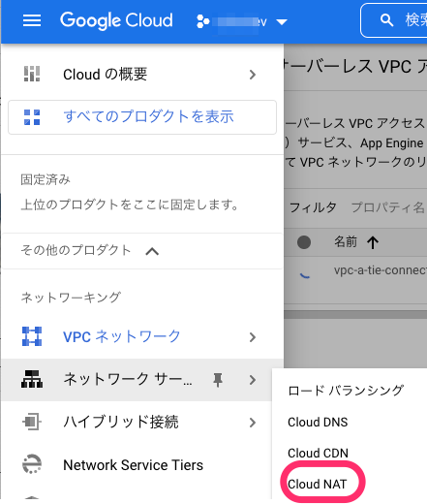The width and height of the screenshot is (427, 504).
Task: Click the すべてのプロダクトを表示 button
Action: [142, 117]
